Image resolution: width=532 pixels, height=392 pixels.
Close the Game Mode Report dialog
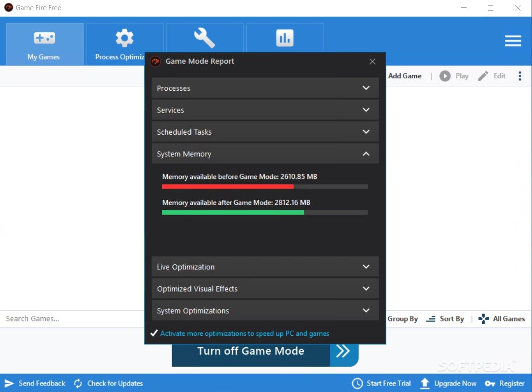[372, 61]
